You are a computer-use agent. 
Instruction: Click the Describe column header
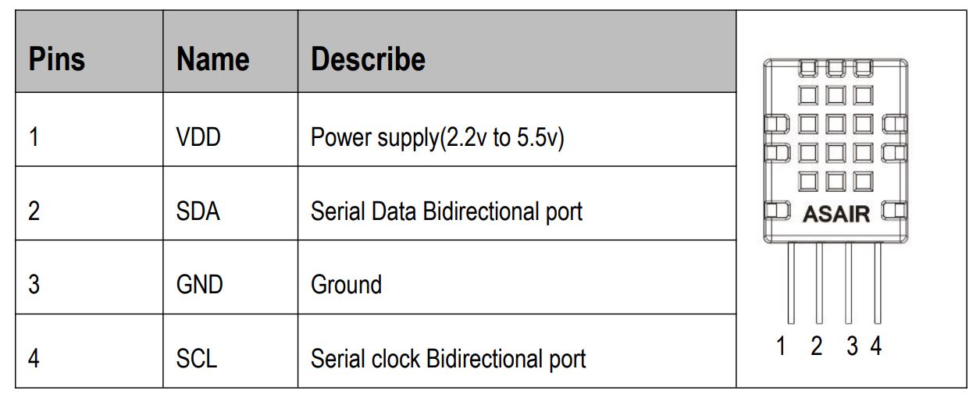pyautogui.click(x=368, y=59)
